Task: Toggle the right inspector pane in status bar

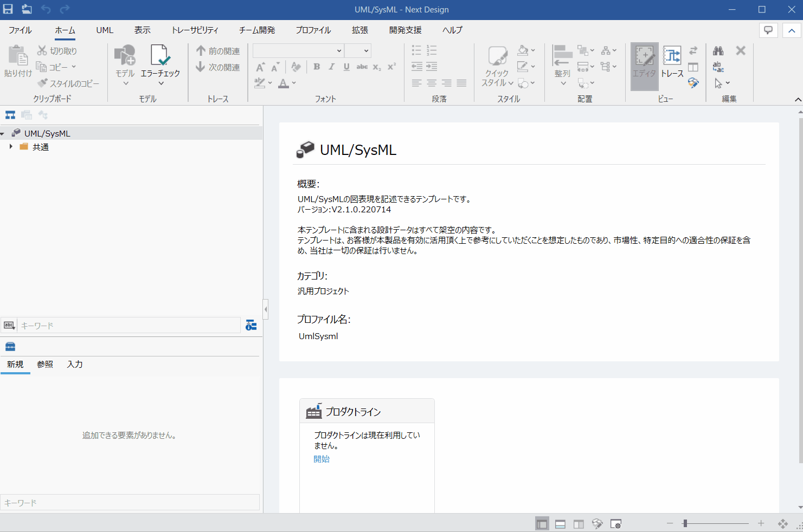Action: (579, 524)
